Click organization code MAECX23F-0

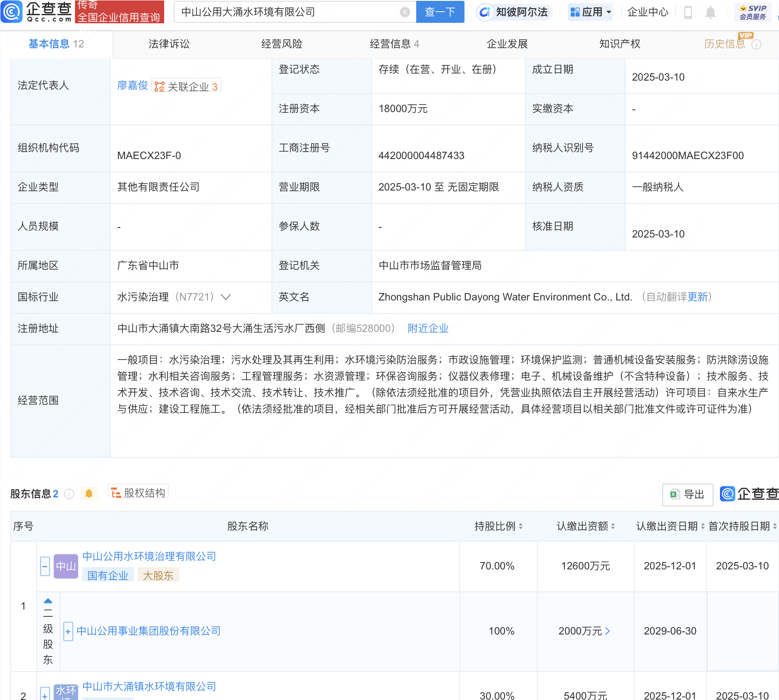tap(149, 156)
